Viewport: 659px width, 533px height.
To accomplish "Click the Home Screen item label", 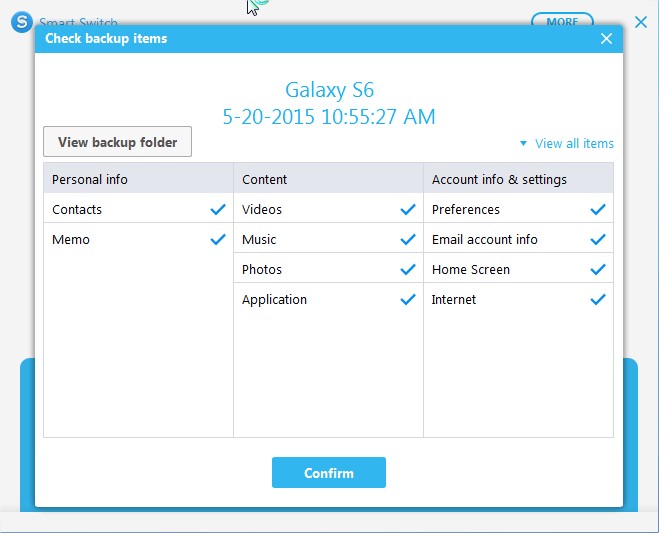I will point(471,269).
